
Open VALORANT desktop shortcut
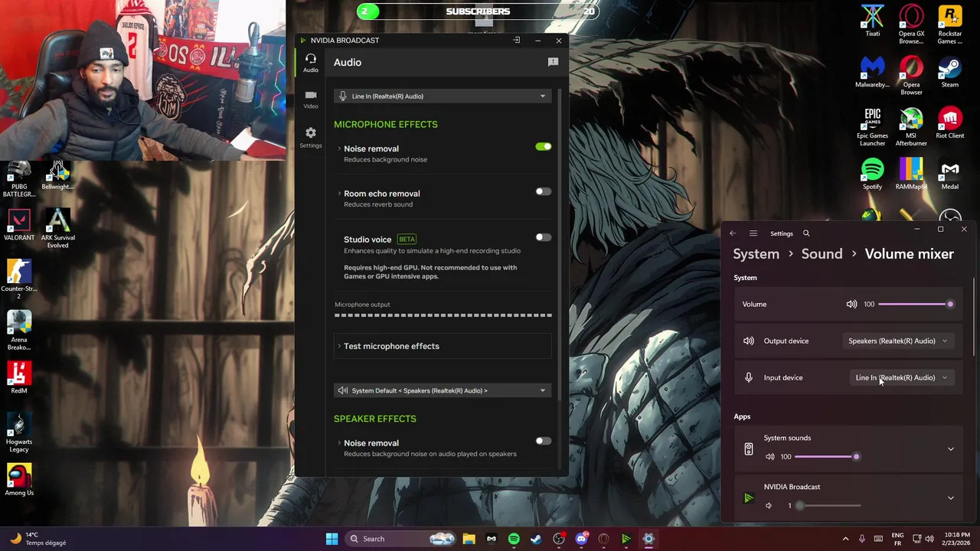(19, 226)
